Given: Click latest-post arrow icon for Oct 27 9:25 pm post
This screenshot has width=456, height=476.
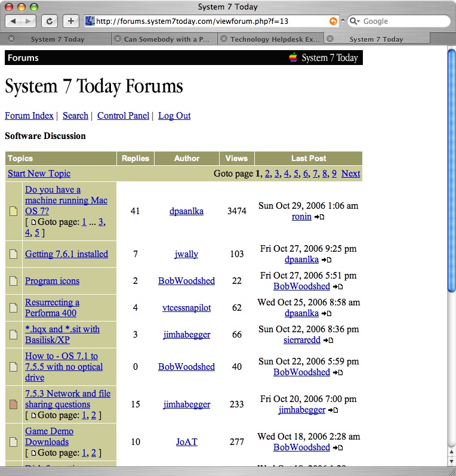Looking at the screenshot, I should point(326,260).
